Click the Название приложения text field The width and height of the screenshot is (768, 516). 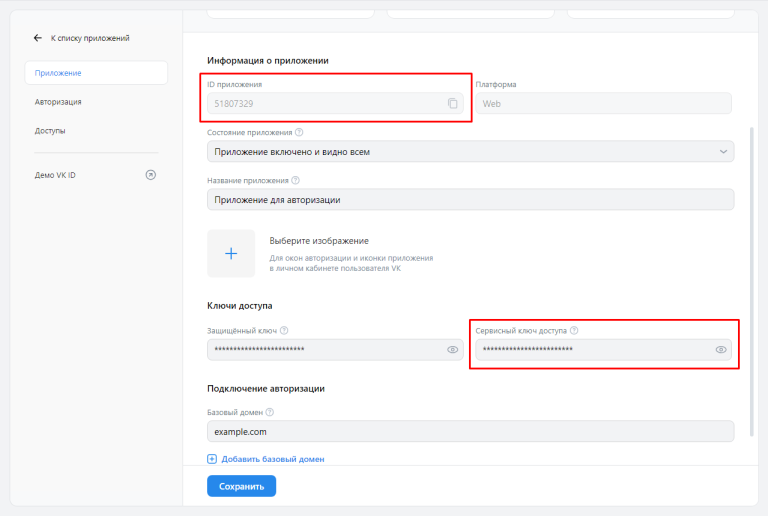pos(470,200)
